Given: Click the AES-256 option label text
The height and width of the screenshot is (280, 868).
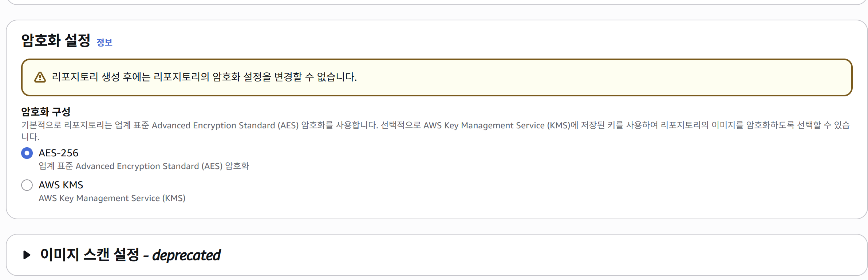Looking at the screenshot, I should click(x=59, y=153).
